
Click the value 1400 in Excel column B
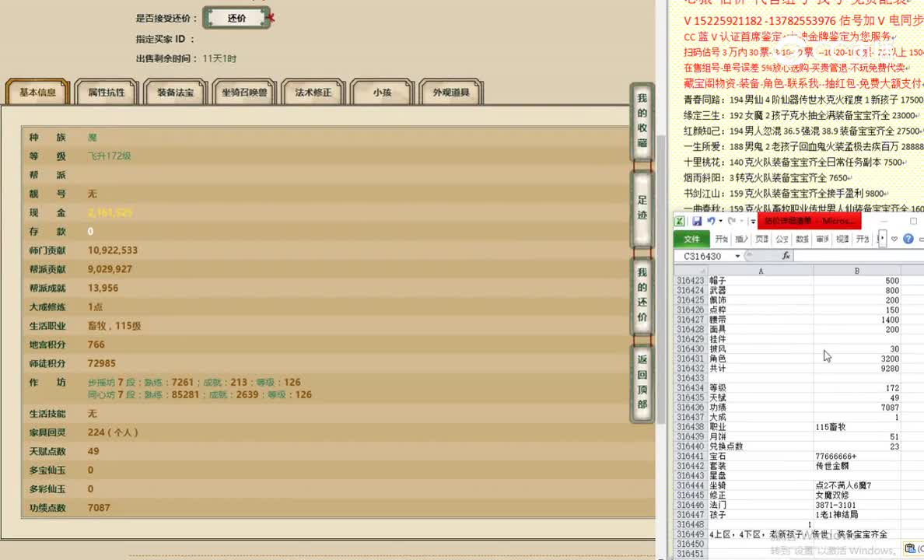coord(857,320)
